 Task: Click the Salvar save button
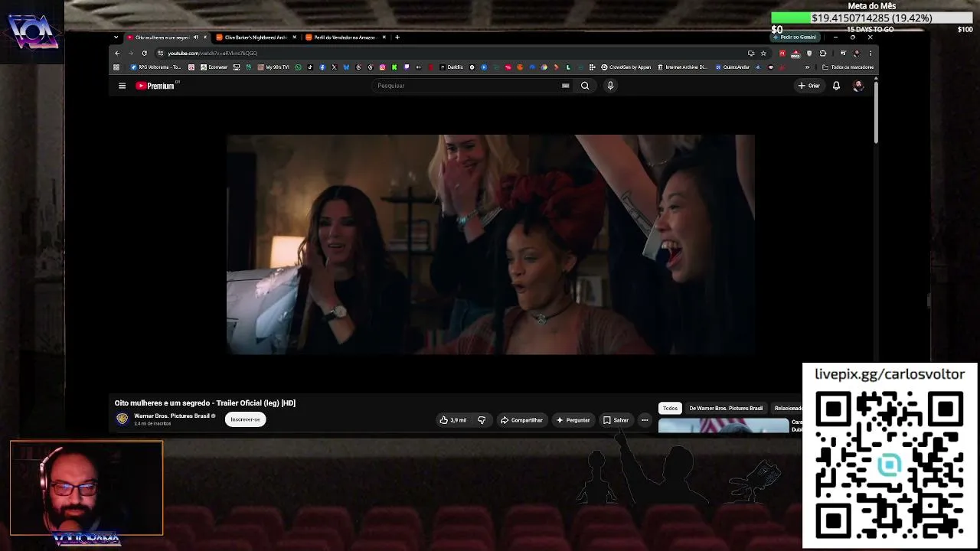616,420
